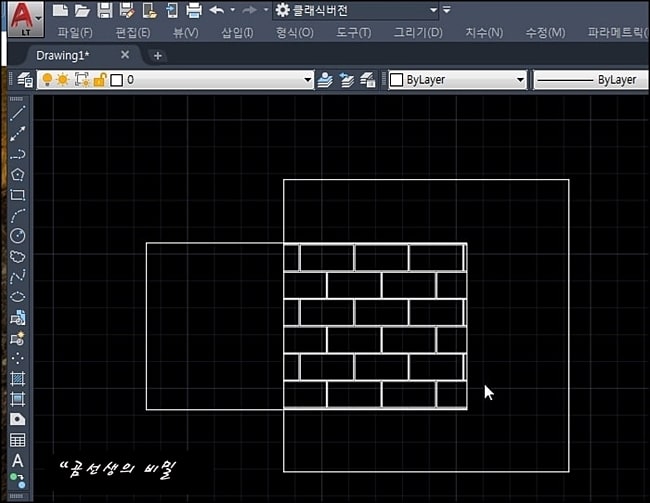The image size is (650, 503).
Task: Select the Polygon tool
Action: tap(17, 174)
